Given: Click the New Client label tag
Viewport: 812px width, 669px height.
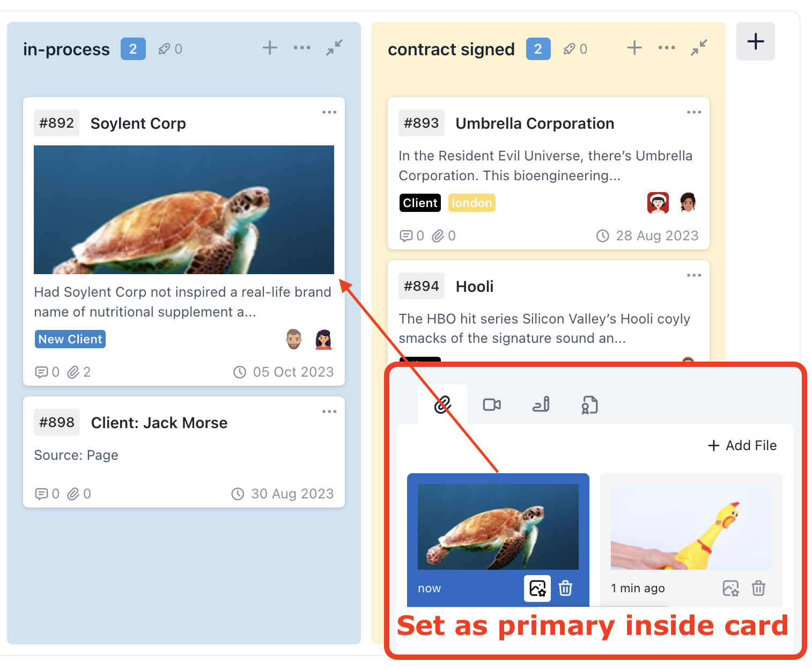Looking at the screenshot, I should [x=70, y=339].
